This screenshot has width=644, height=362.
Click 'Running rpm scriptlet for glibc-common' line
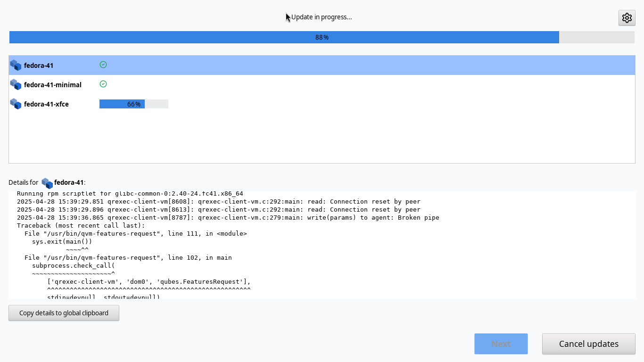[x=130, y=194]
